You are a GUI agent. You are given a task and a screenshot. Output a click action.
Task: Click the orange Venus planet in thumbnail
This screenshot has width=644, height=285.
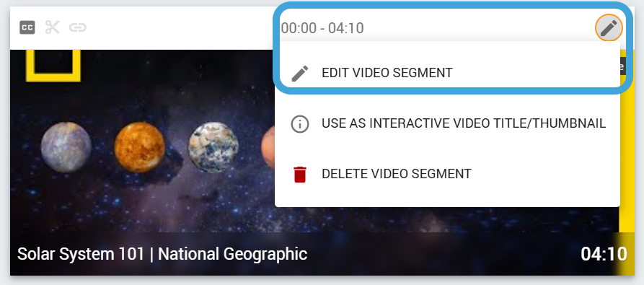click(140, 147)
